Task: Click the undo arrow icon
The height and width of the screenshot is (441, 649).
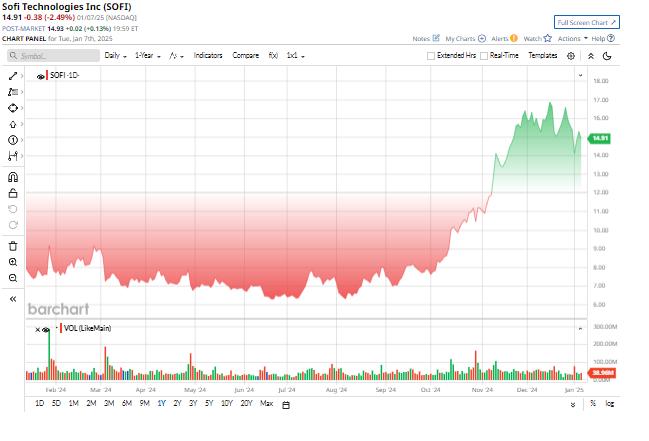Action: pyautogui.click(x=13, y=209)
